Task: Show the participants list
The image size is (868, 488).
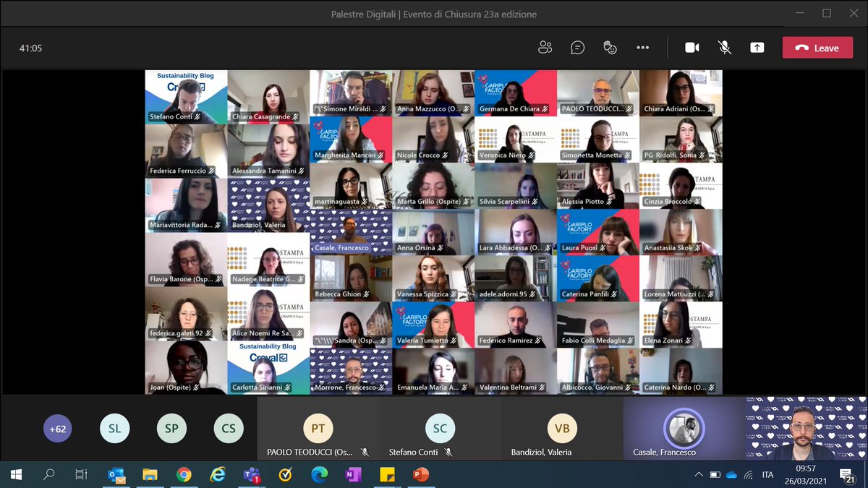Action: [545, 47]
